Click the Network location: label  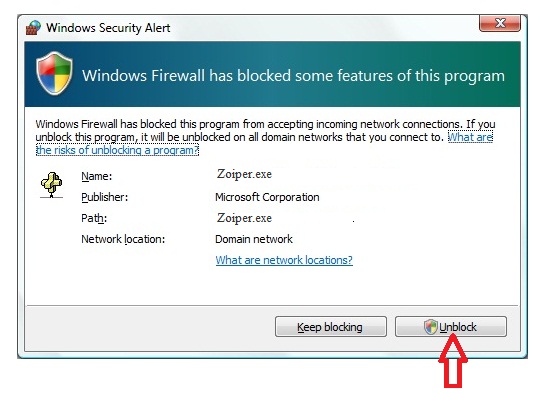[x=123, y=239]
